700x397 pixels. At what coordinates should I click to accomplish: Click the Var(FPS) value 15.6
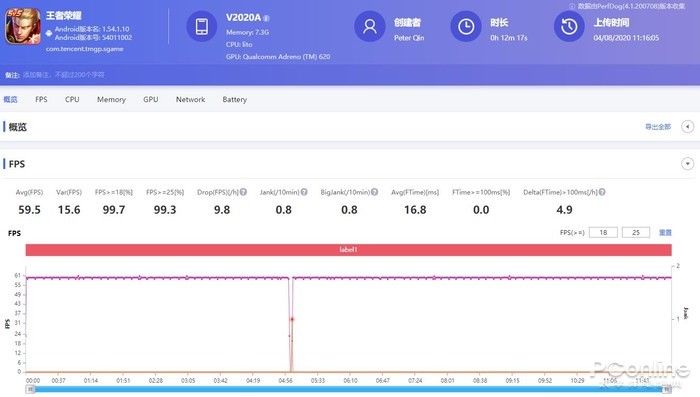click(x=69, y=209)
